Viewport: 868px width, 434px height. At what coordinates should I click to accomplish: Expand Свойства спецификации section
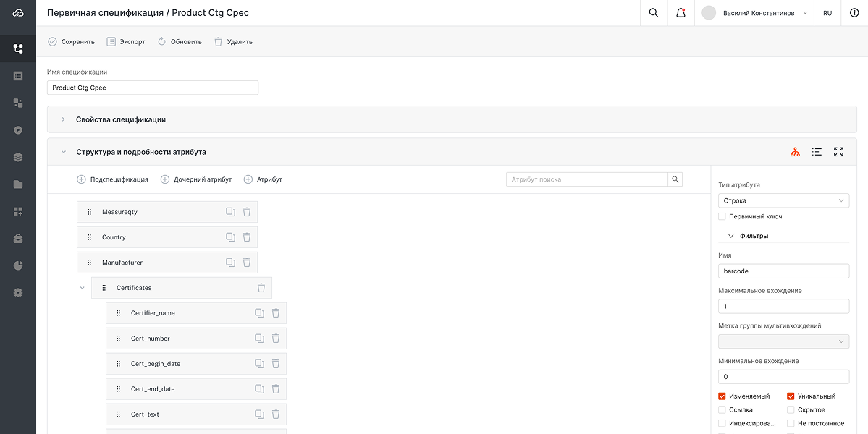pos(64,119)
